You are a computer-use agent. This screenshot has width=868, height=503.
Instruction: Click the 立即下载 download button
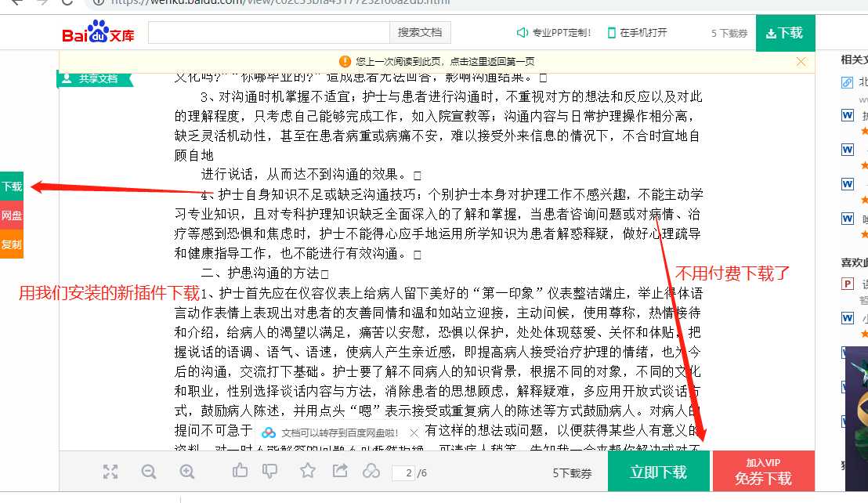click(x=659, y=470)
